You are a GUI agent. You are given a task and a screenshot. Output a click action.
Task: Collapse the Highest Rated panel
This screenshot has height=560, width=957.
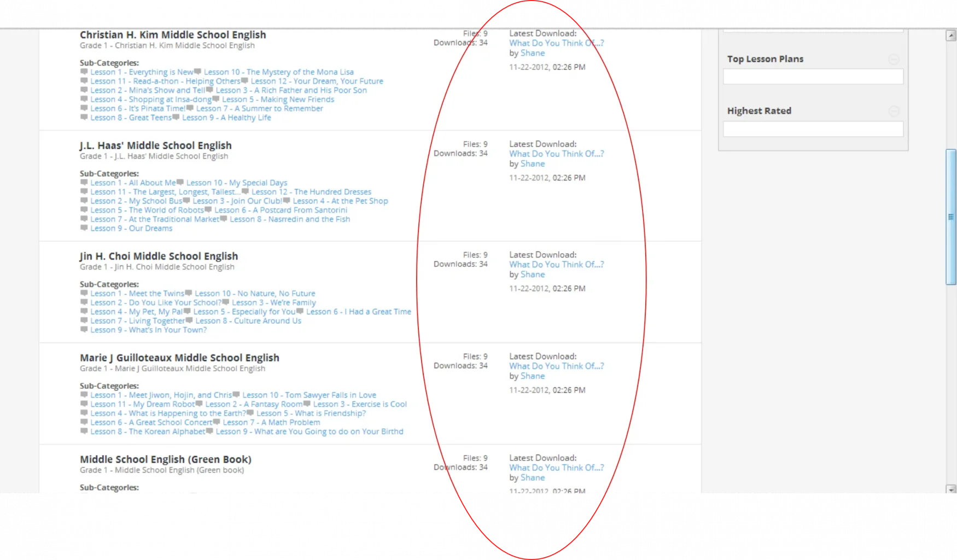(x=894, y=111)
